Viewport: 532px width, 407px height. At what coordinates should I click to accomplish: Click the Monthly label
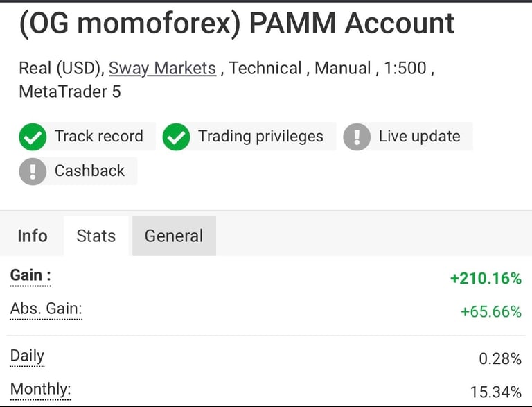(x=40, y=389)
